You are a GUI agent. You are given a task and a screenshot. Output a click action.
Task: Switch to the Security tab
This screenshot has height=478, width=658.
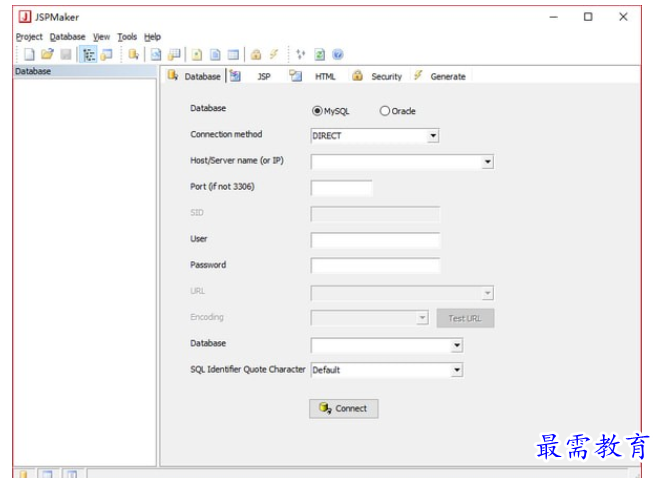[x=377, y=76]
